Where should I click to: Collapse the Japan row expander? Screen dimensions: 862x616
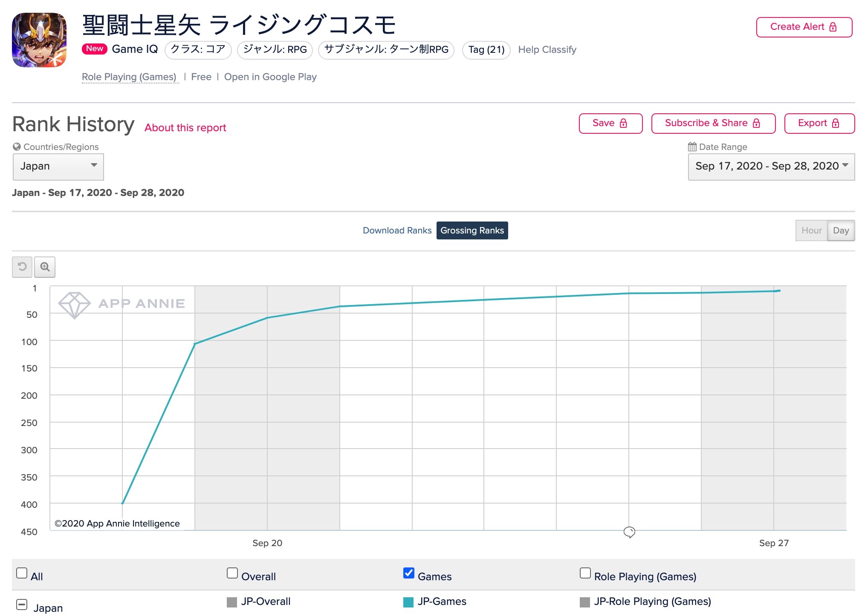(22, 604)
